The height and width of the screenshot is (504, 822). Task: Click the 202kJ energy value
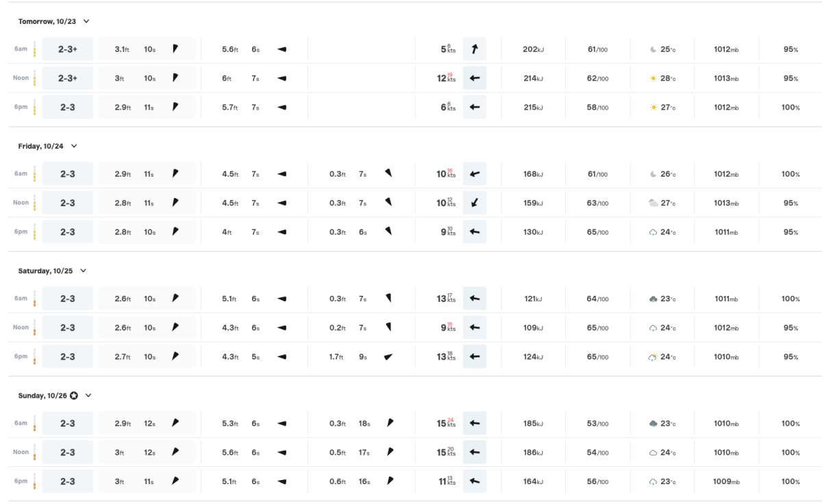coord(532,49)
